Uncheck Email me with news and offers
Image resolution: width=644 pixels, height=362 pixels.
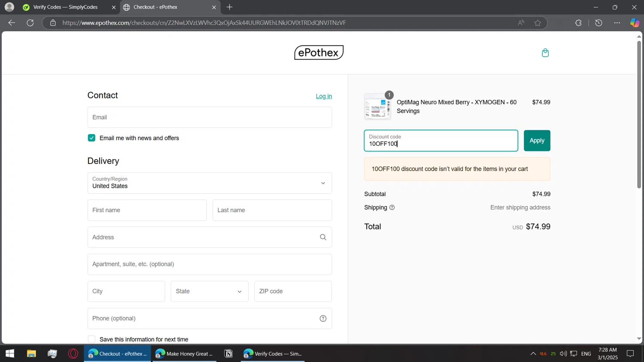click(91, 138)
